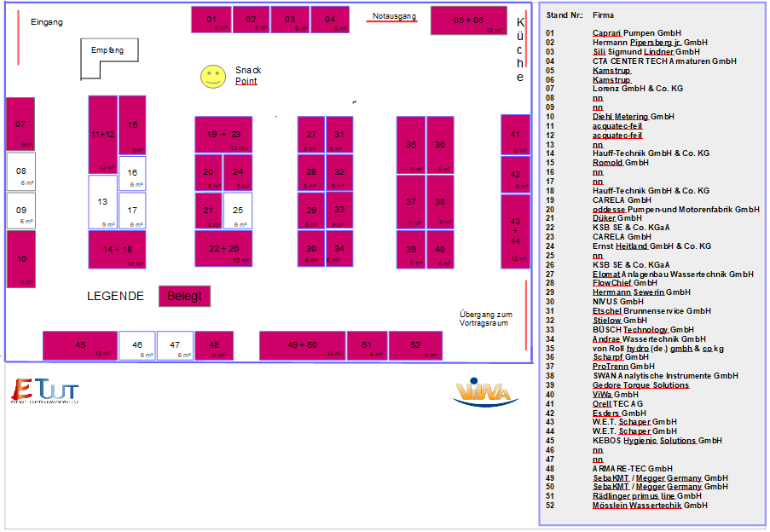Screen dimensions: 770x532
Task: Select booth 30
Action: 311,249
